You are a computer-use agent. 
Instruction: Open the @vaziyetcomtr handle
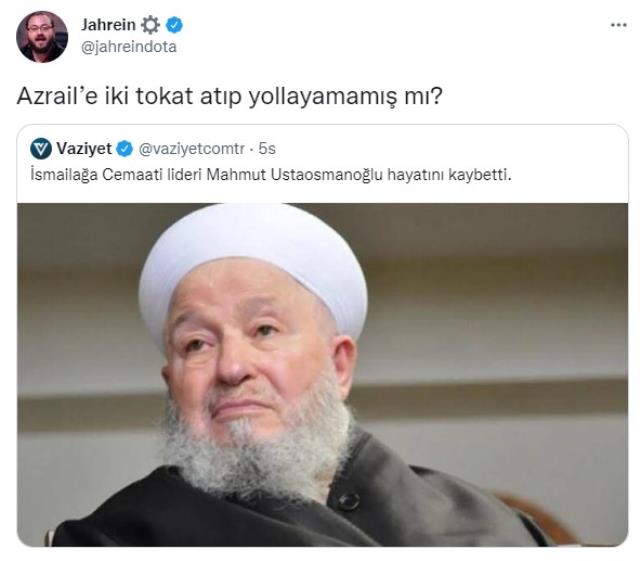pyautogui.click(x=192, y=149)
